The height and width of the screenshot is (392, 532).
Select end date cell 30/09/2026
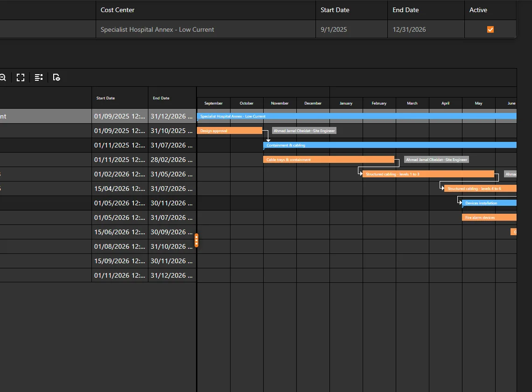click(172, 232)
